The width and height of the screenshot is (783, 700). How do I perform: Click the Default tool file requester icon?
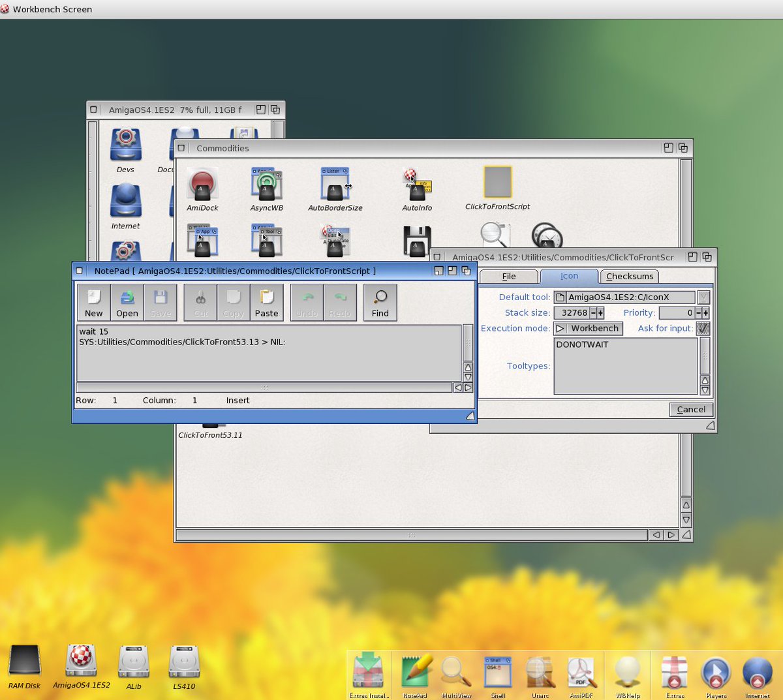(x=560, y=297)
